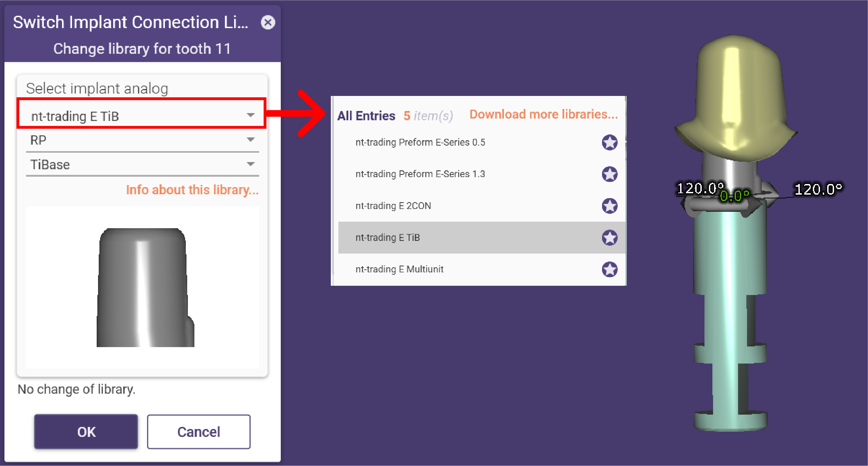Expand the RP platform dropdown

[x=142, y=140]
